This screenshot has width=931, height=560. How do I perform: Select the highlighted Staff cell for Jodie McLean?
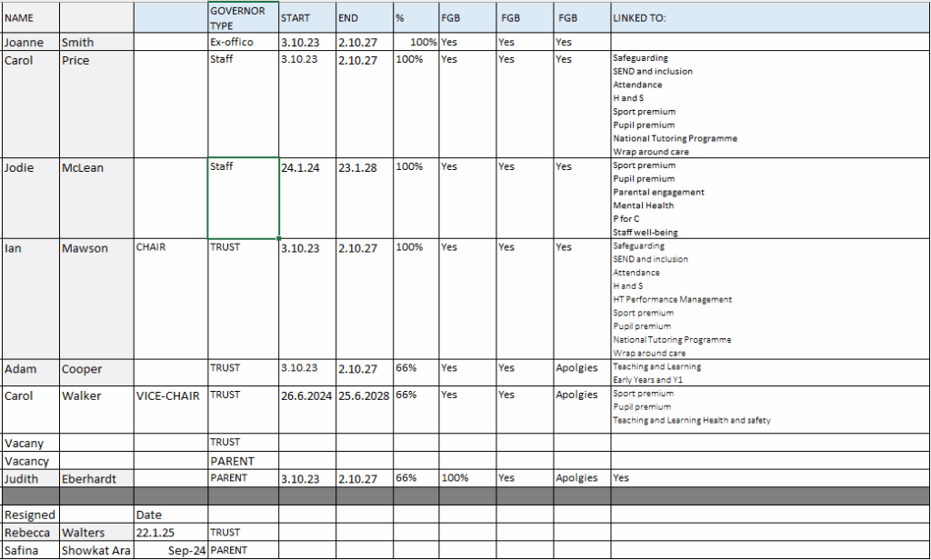(x=243, y=198)
